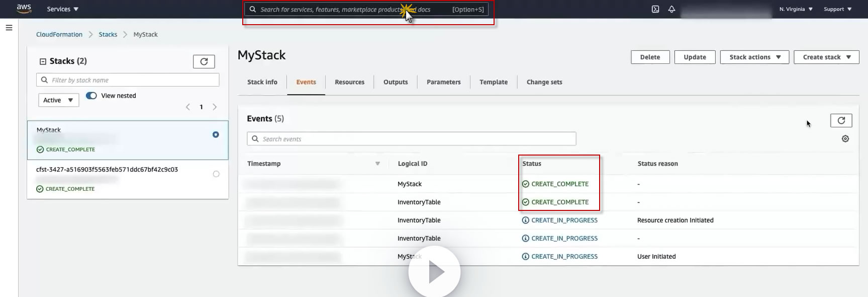868x297 pixels.
Task: Select the cfst-3427 stack radio button
Action: coord(216,174)
